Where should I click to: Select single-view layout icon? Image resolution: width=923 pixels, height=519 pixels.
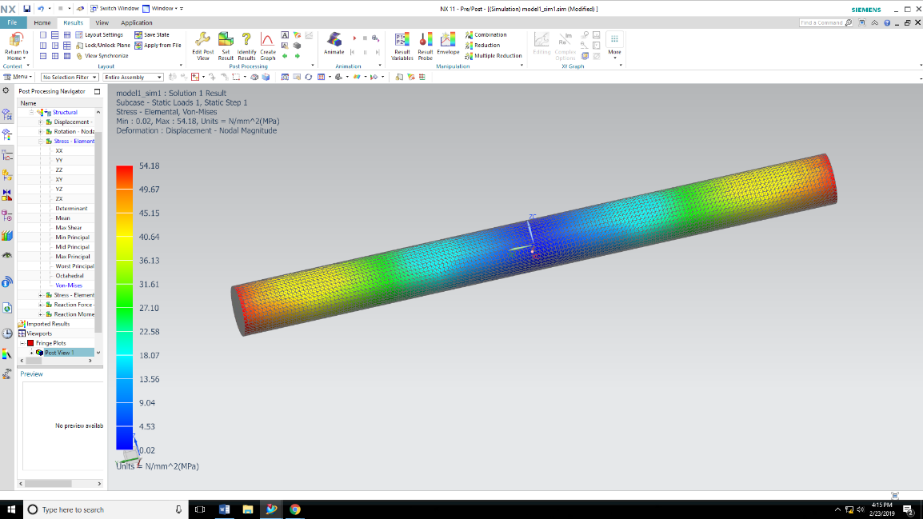click(x=43, y=35)
